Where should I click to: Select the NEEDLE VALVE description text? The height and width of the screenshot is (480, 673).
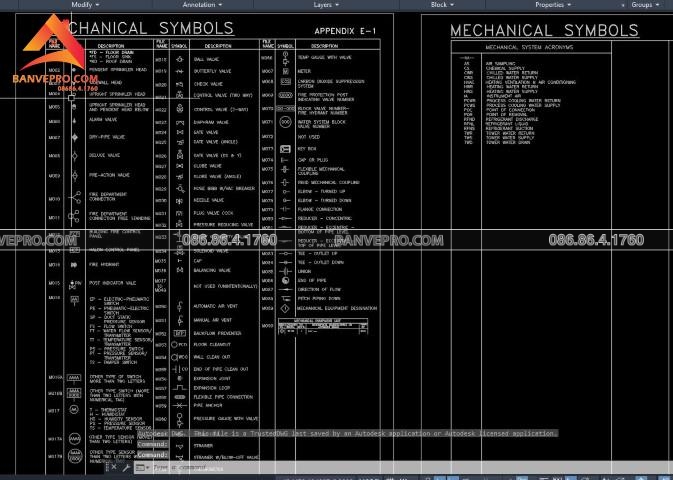[x=208, y=200]
